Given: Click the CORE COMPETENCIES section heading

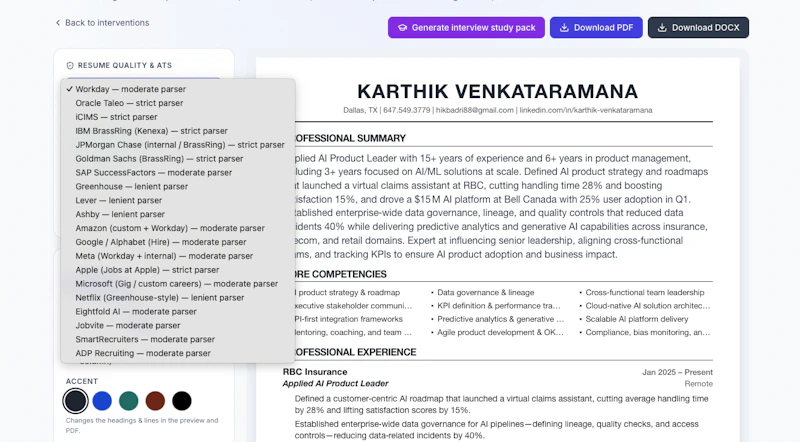Looking at the screenshot, I should (x=340, y=275).
